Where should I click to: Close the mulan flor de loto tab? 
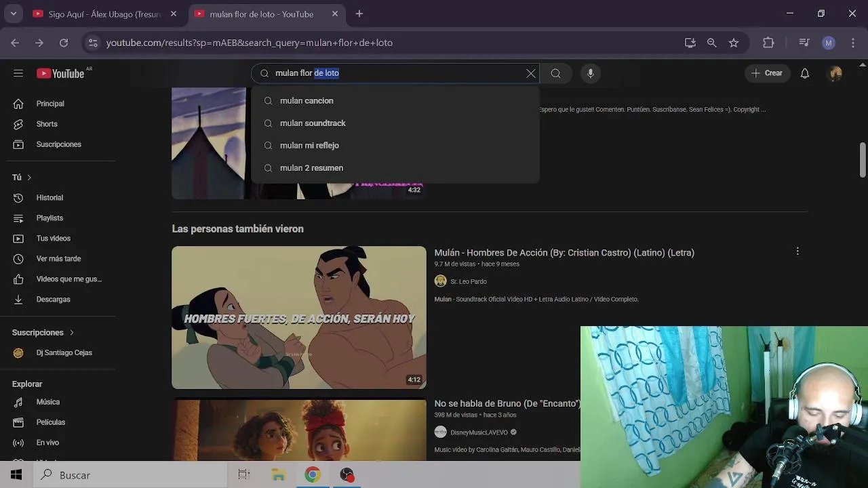[x=335, y=14]
